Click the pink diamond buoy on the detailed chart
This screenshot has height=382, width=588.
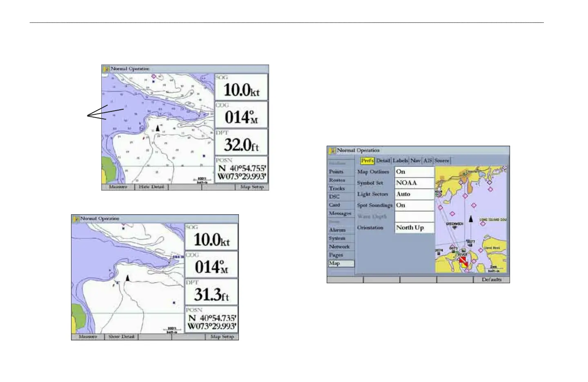click(154, 76)
